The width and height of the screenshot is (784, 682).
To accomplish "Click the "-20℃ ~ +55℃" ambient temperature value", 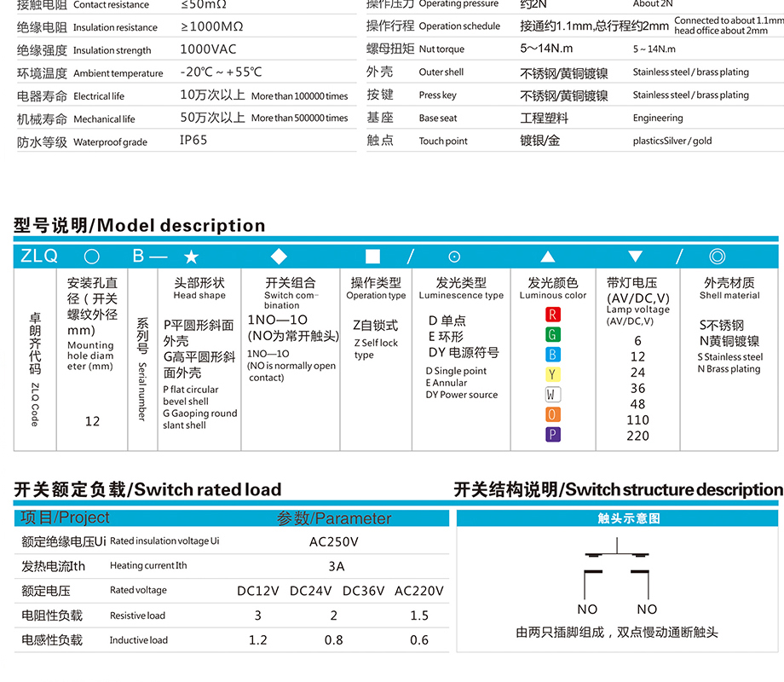I will pyautogui.click(x=221, y=72).
